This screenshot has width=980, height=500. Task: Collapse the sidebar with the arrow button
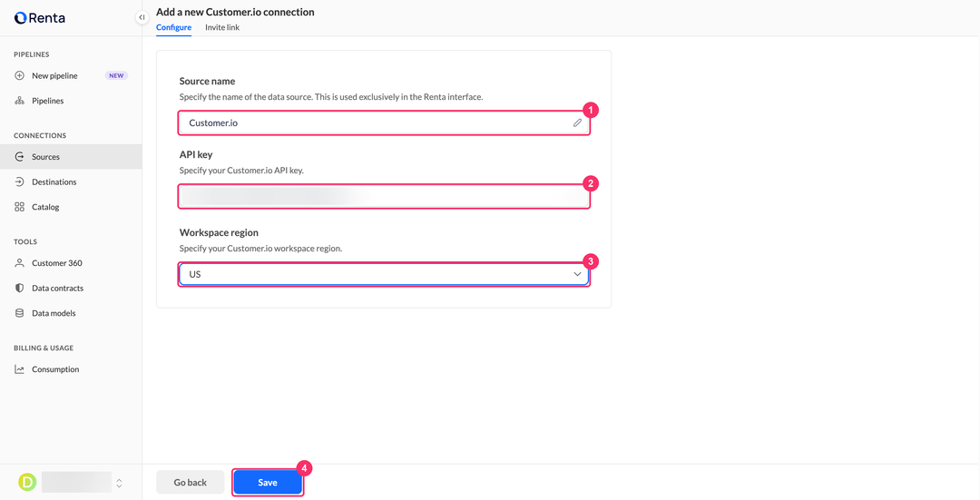[142, 17]
